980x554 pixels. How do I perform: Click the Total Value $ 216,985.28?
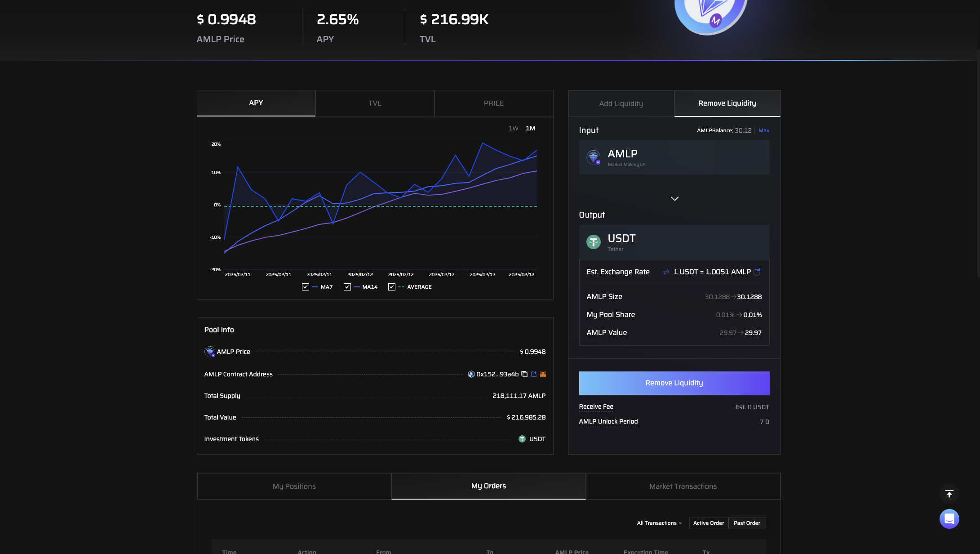pyautogui.click(x=526, y=417)
